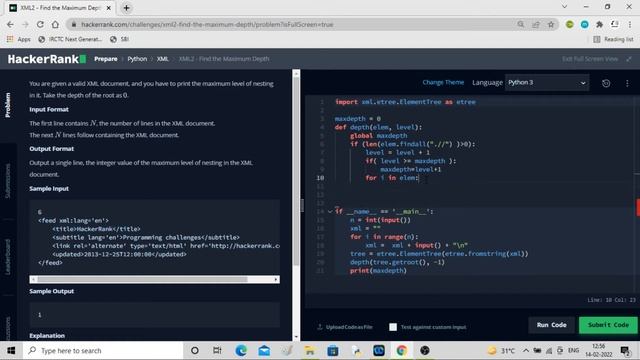The image size is (640, 360).
Task: Select the Problem side tab
Action: point(7,105)
